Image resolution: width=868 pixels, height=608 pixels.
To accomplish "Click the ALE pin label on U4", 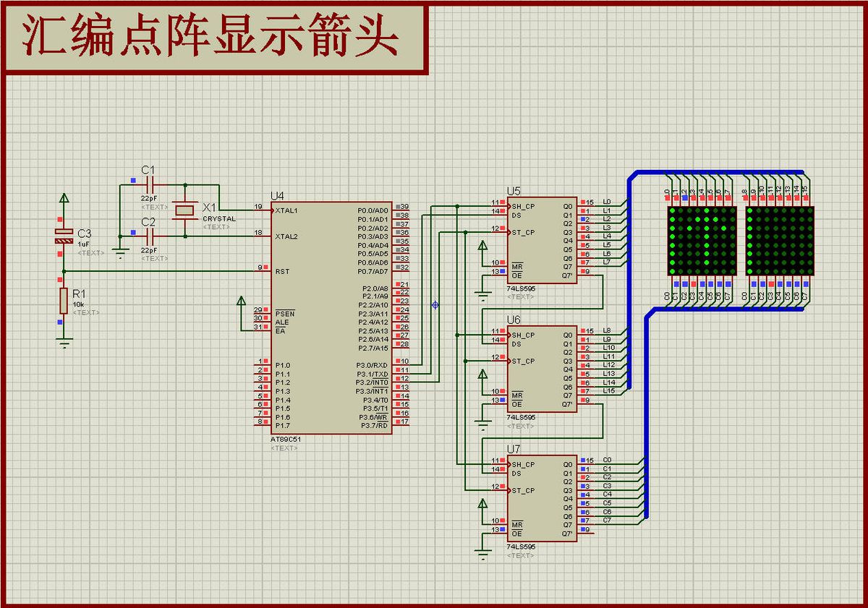I will 281,322.
